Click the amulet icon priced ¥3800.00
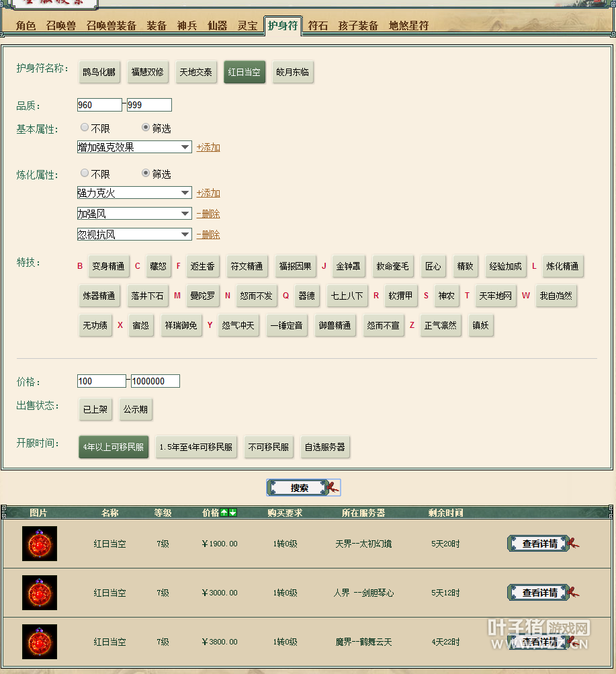The image size is (616, 674). click(x=40, y=642)
